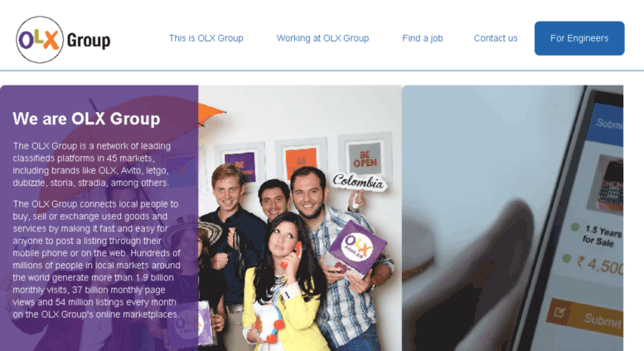Click the Colombia team photo
This screenshot has height=351, width=644.
click(300, 218)
